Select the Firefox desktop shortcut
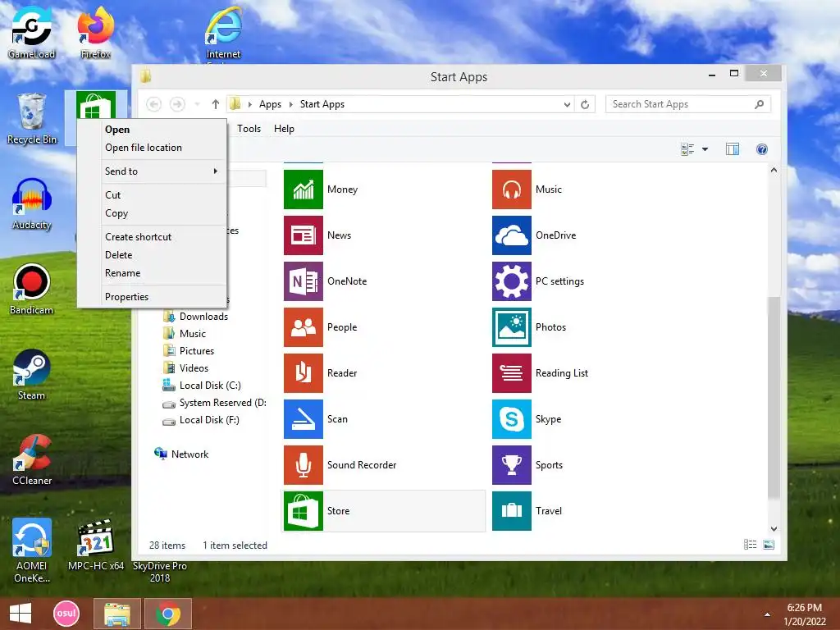 pos(95,32)
